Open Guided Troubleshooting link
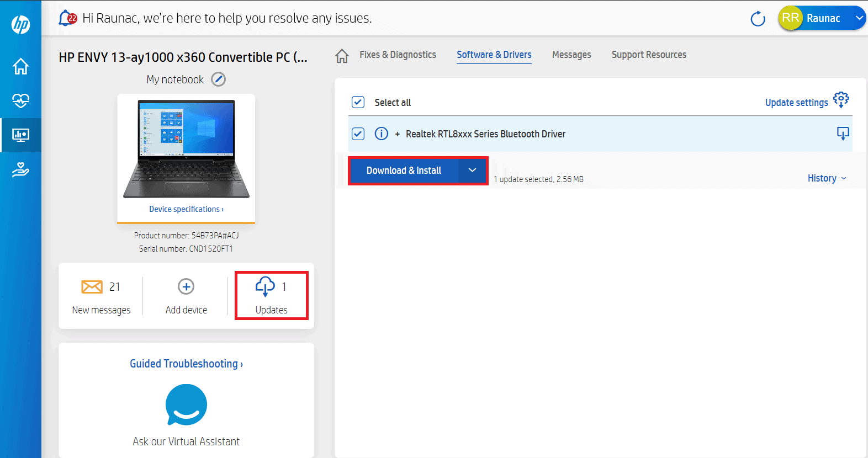Image resolution: width=868 pixels, height=458 pixels. (x=186, y=364)
